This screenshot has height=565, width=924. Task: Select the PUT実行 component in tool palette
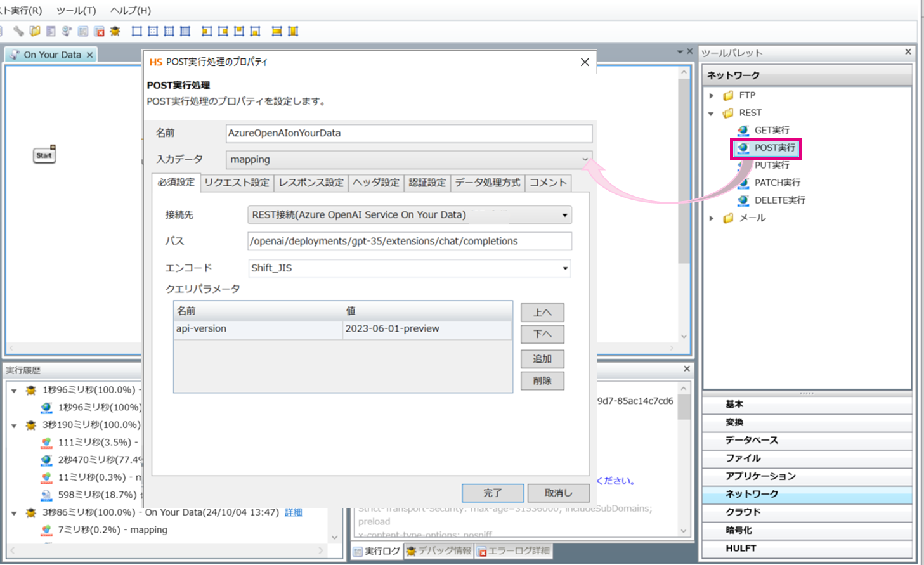click(x=764, y=165)
